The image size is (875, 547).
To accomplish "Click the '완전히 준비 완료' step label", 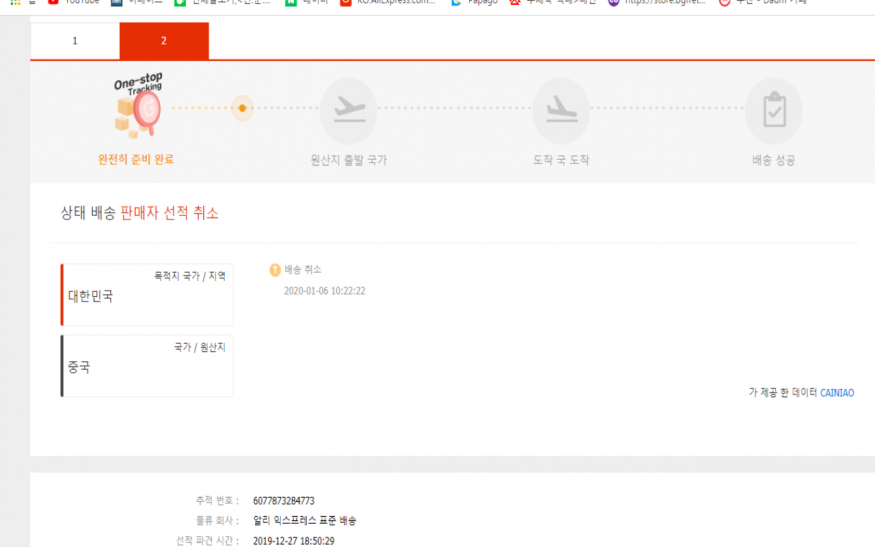I will point(136,160).
